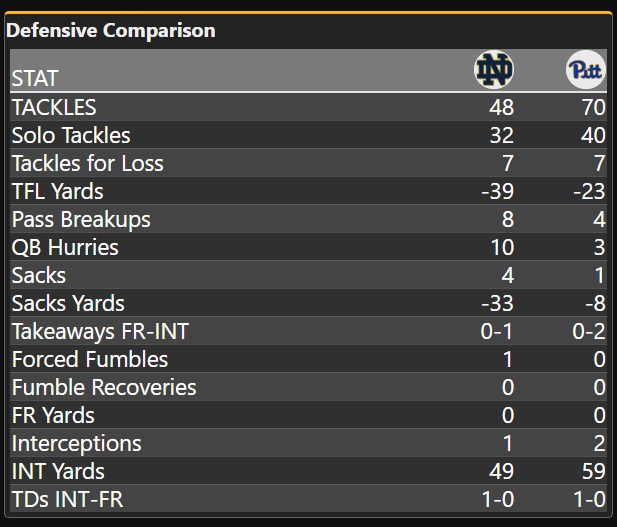
Task: Select the Sacks row label
Action: coord(39,275)
